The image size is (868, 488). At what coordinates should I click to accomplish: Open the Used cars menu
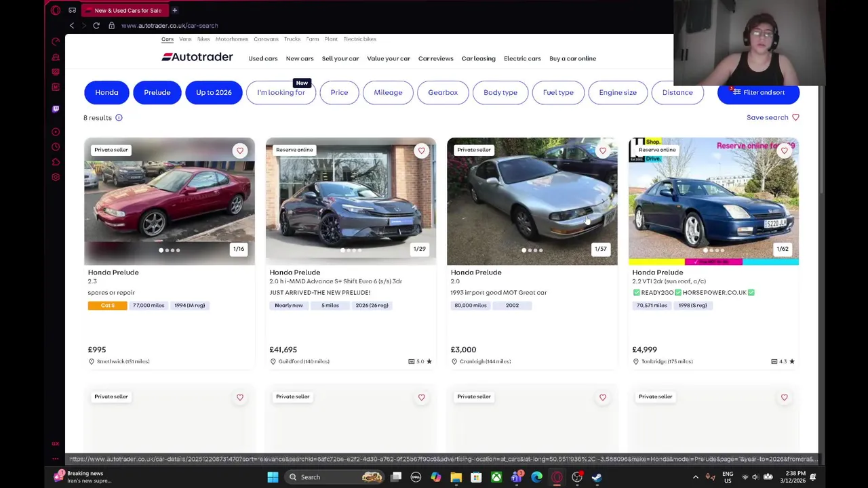(x=263, y=58)
